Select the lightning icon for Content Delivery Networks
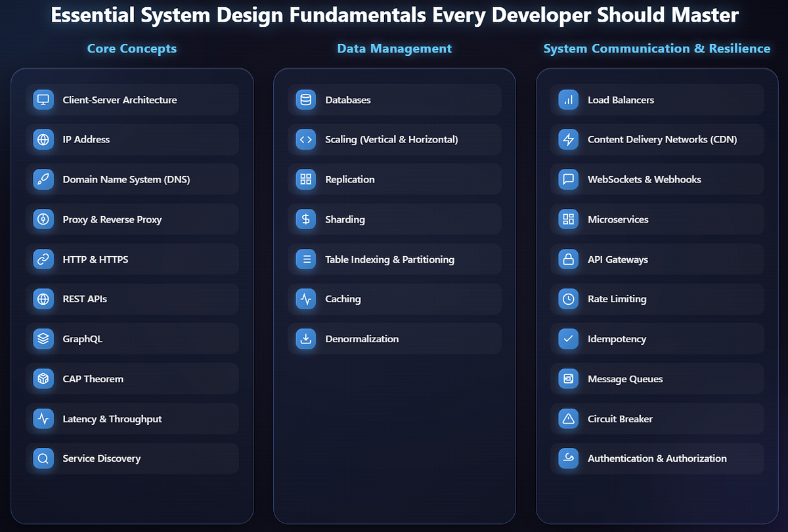The height and width of the screenshot is (532, 788). (568, 139)
